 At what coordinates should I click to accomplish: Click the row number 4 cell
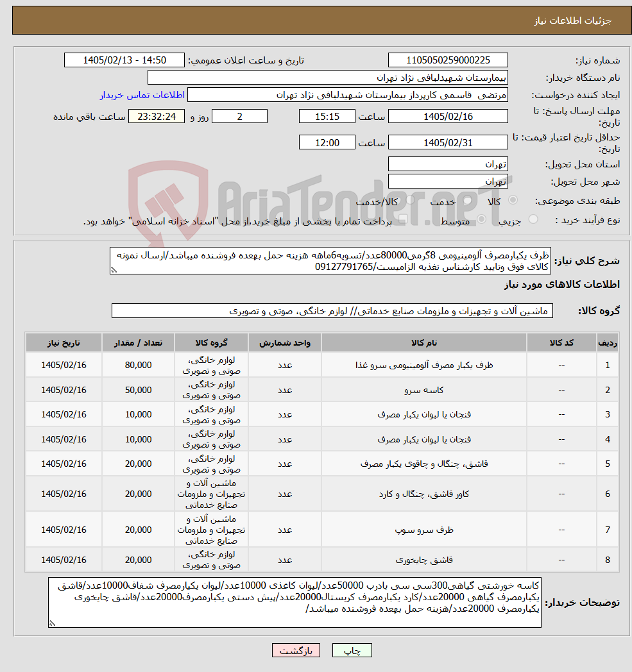pyautogui.click(x=608, y=439)
